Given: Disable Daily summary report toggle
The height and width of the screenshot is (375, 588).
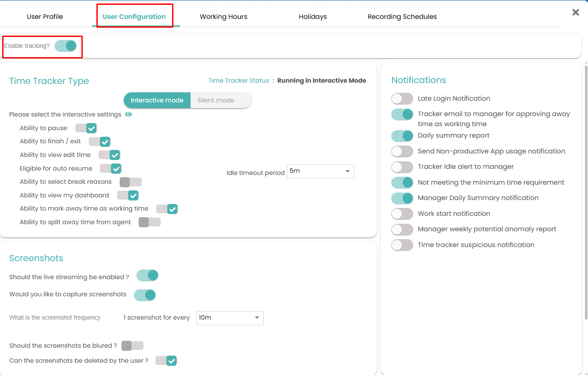Looking at the screenshot, I should tap(402, 135).
